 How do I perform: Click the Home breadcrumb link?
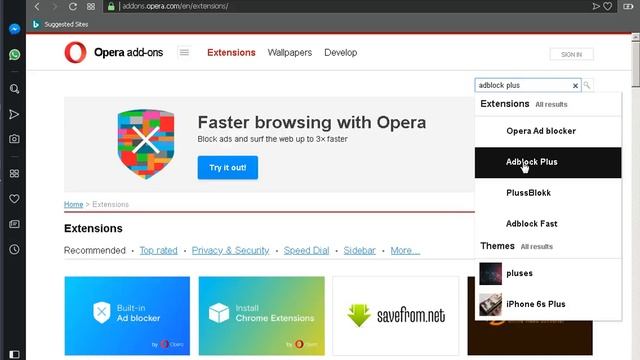coord(73,204)
